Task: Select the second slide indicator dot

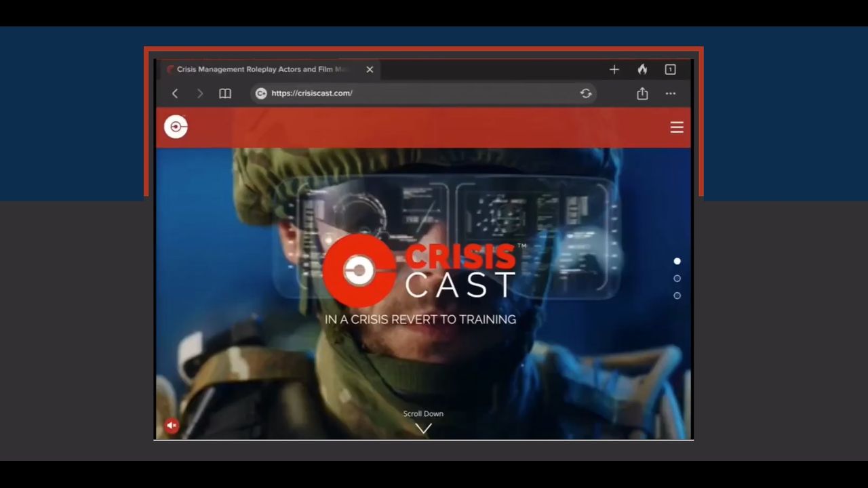Action: (x=677, y=279)
